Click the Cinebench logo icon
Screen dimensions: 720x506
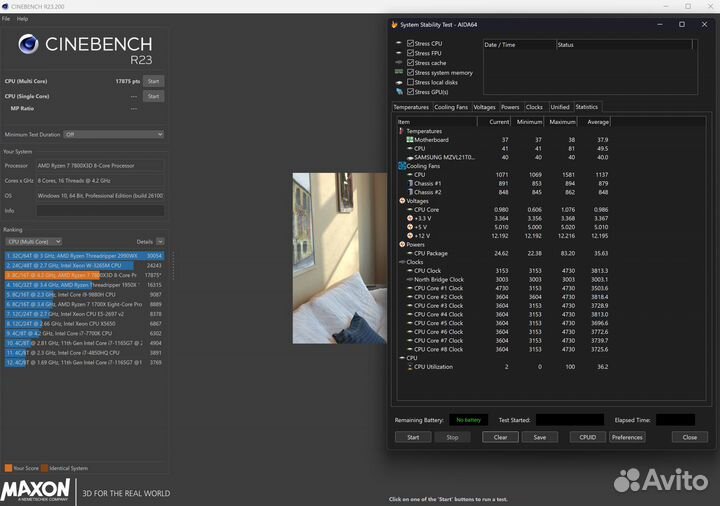click(28, 44)
